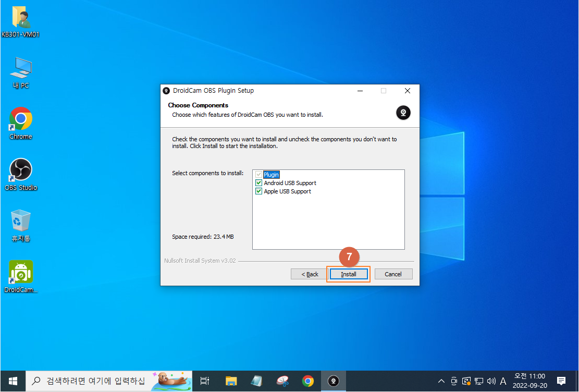Click the Install button
Viewport: 579px width, 392px height.
(349, 274)
